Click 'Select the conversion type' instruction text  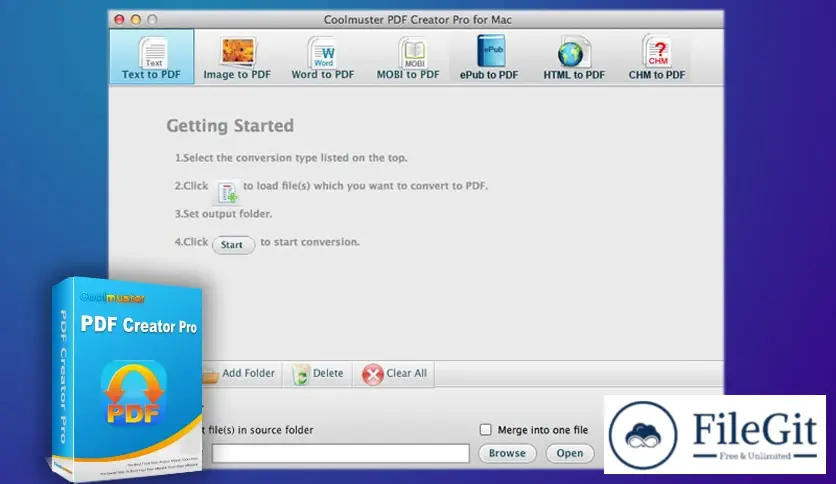[291, 158]
